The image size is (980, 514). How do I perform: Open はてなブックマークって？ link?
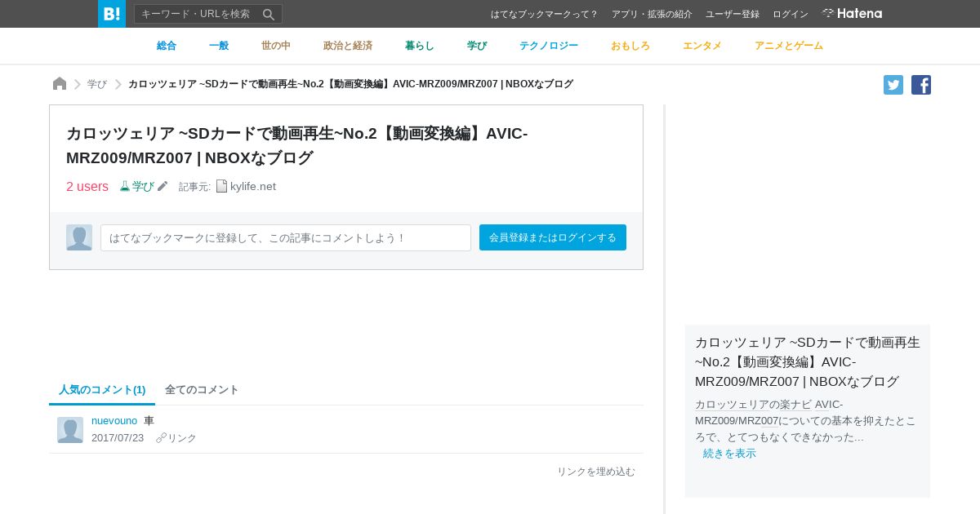click(x=545, y=14)
